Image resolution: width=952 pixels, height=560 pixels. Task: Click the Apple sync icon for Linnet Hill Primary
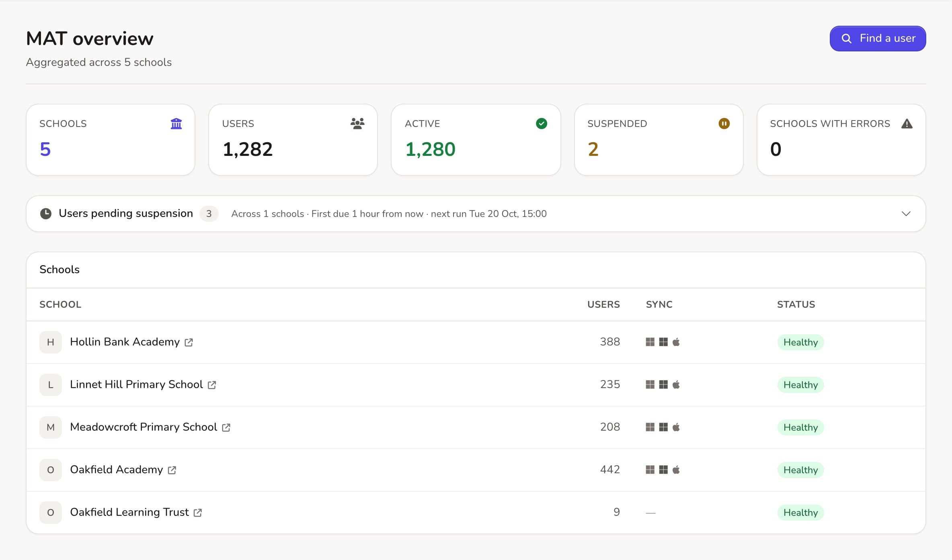[676, 384]
